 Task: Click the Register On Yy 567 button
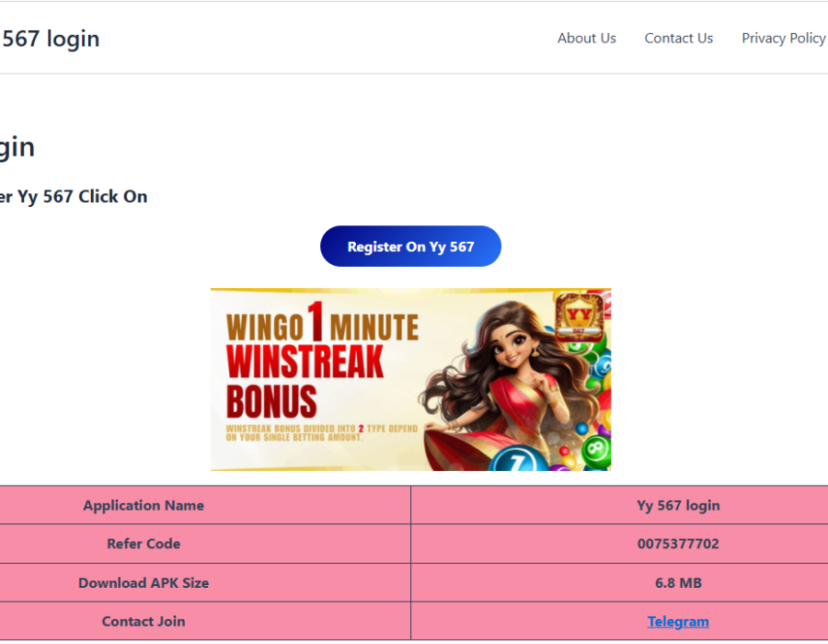(410, 247)
